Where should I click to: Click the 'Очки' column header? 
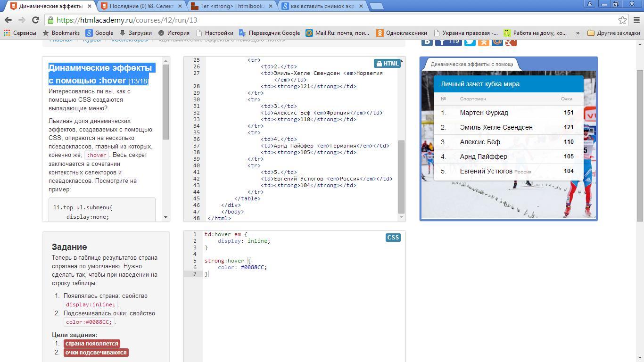(567, 99)
